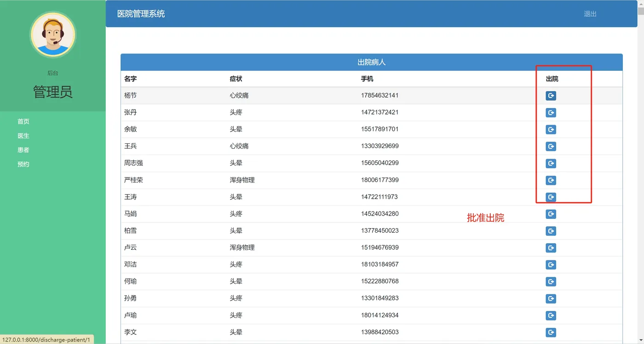Click phone number 14722111973
The image size is (644, 344).
(379, 197)
